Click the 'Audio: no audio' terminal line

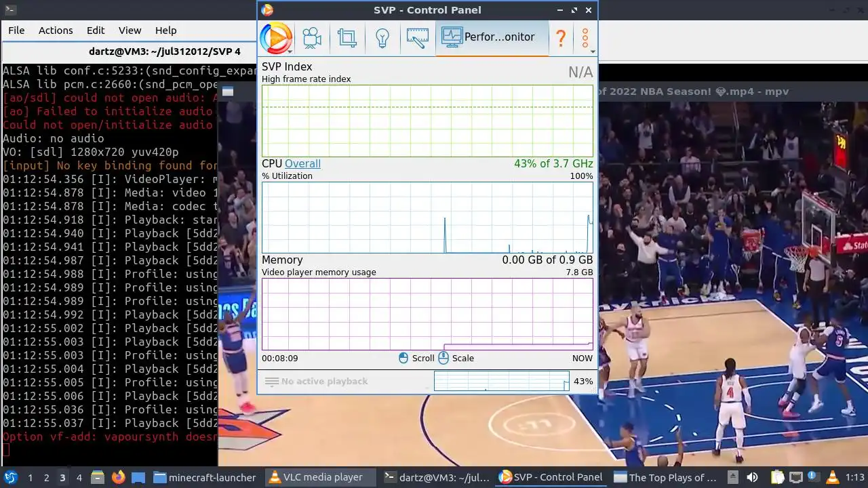coord(54,138)
